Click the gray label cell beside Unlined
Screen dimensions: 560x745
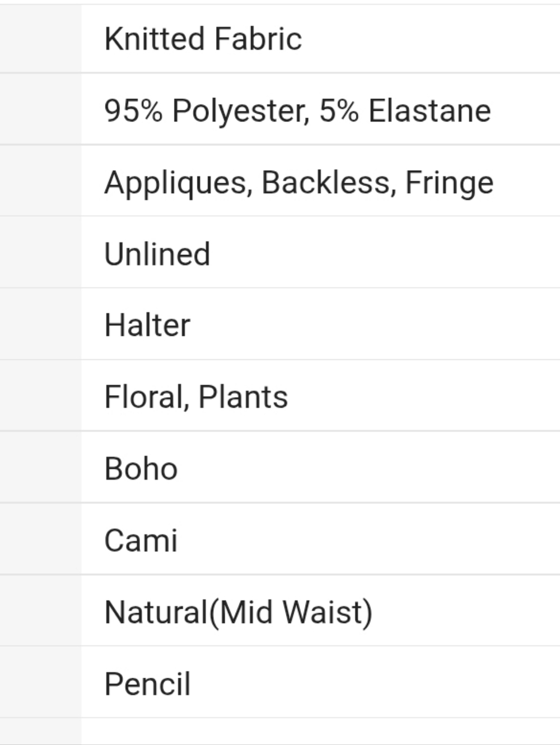tap(40, 252)
